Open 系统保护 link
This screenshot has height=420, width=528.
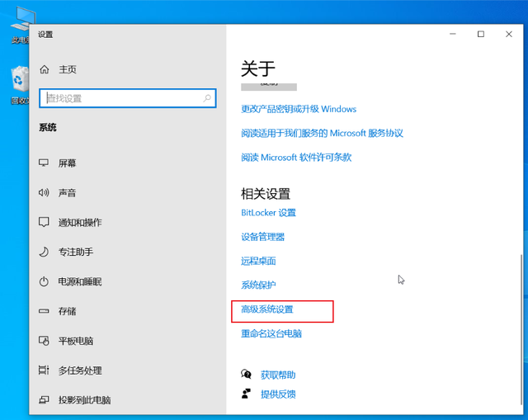pos(258,286)
